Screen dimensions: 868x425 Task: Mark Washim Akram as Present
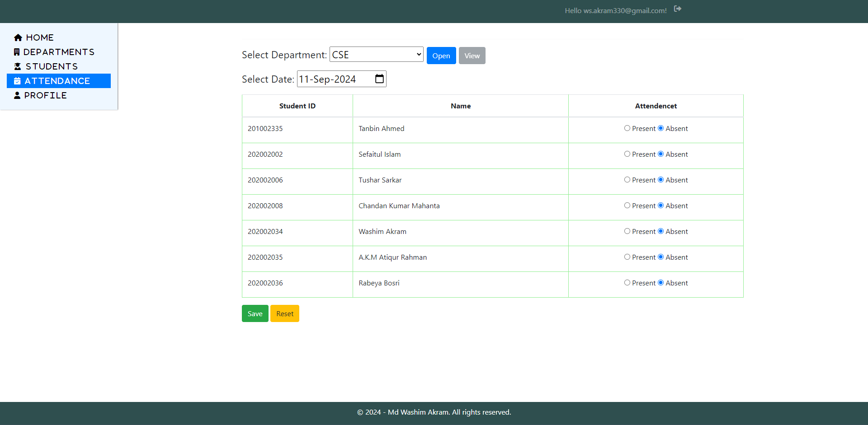(x=627, y=231)
